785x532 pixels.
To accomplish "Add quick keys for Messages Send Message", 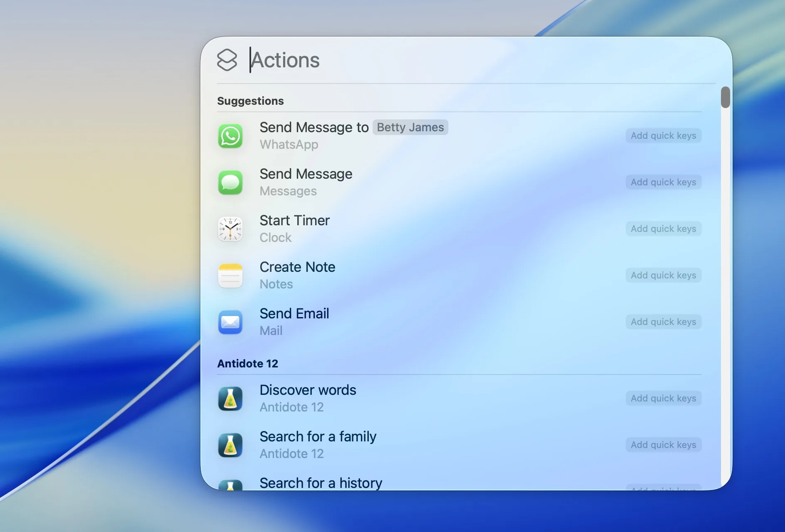I will pos(663,182).
